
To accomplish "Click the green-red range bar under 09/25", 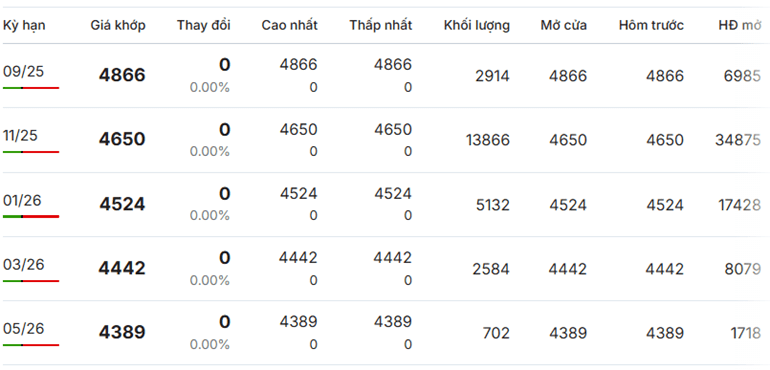I will 31,88.
